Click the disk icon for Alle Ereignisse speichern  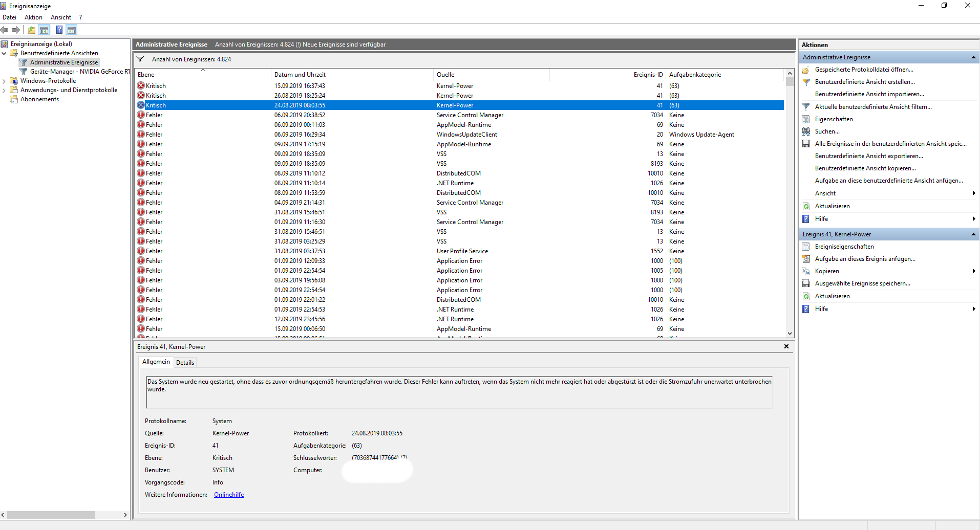(806, 144)
